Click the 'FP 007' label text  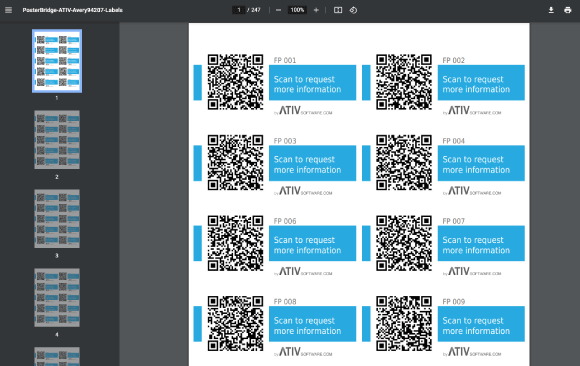tap(453, 221)
